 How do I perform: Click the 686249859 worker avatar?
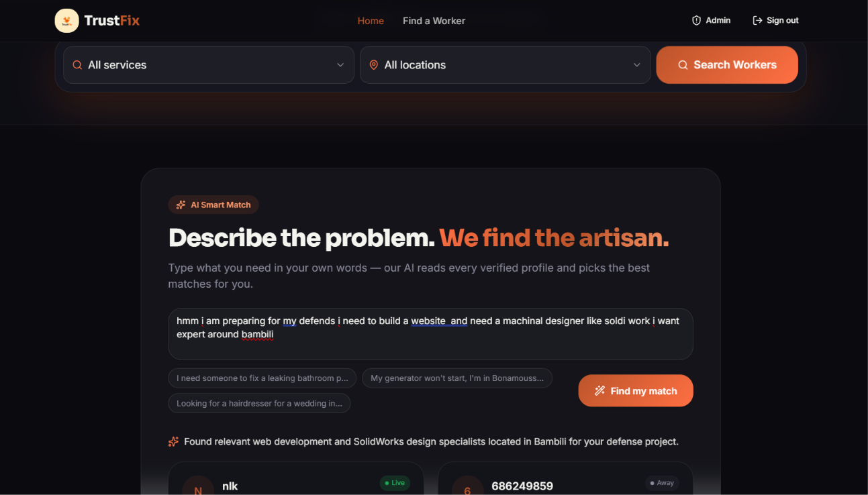[x=468, y=486]
